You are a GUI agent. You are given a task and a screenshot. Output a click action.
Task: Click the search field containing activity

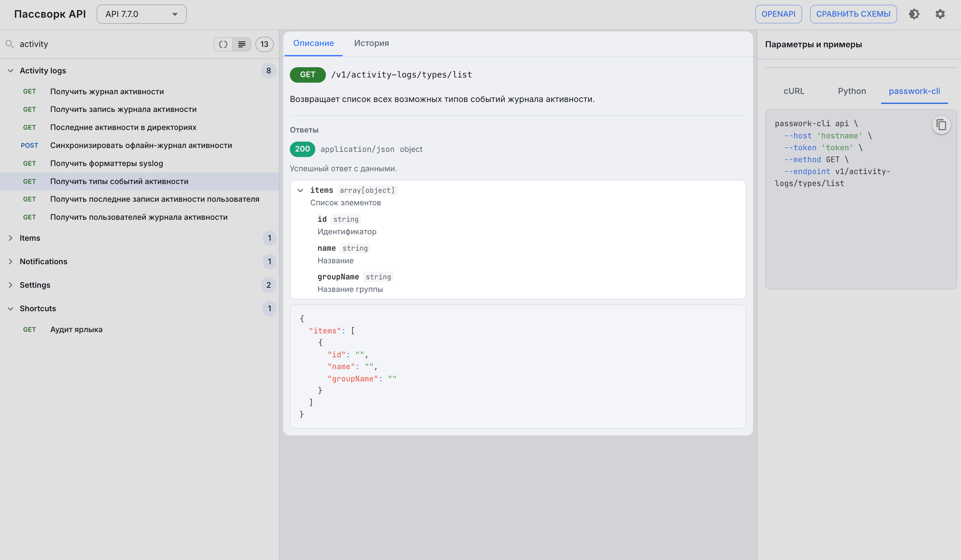(113, 44)
